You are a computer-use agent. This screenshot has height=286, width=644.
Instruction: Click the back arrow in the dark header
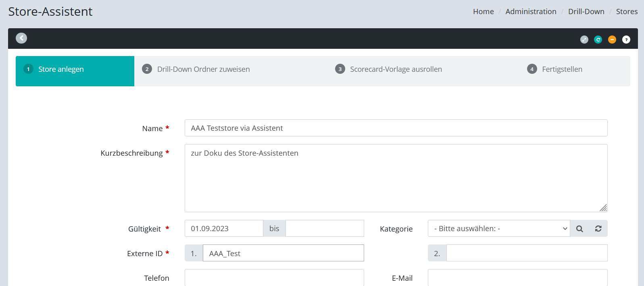point(21,38)
